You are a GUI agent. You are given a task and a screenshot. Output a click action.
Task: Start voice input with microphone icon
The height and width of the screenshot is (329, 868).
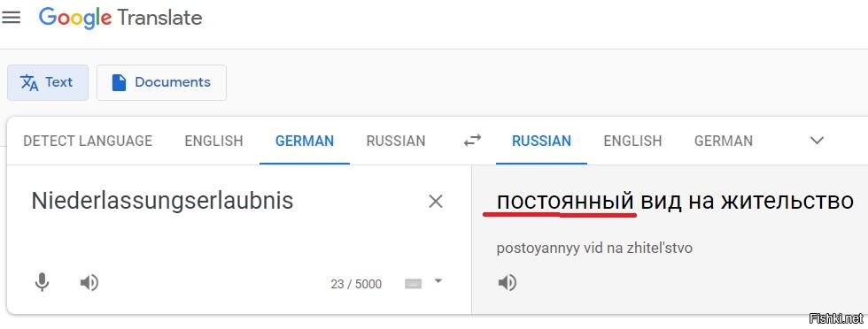42,283
